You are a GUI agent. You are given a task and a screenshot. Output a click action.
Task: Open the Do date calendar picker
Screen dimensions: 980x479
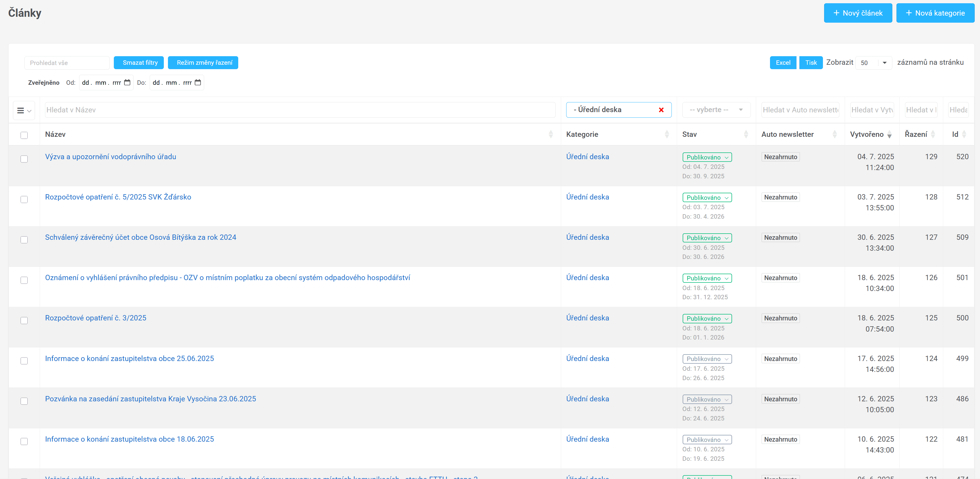198,83
